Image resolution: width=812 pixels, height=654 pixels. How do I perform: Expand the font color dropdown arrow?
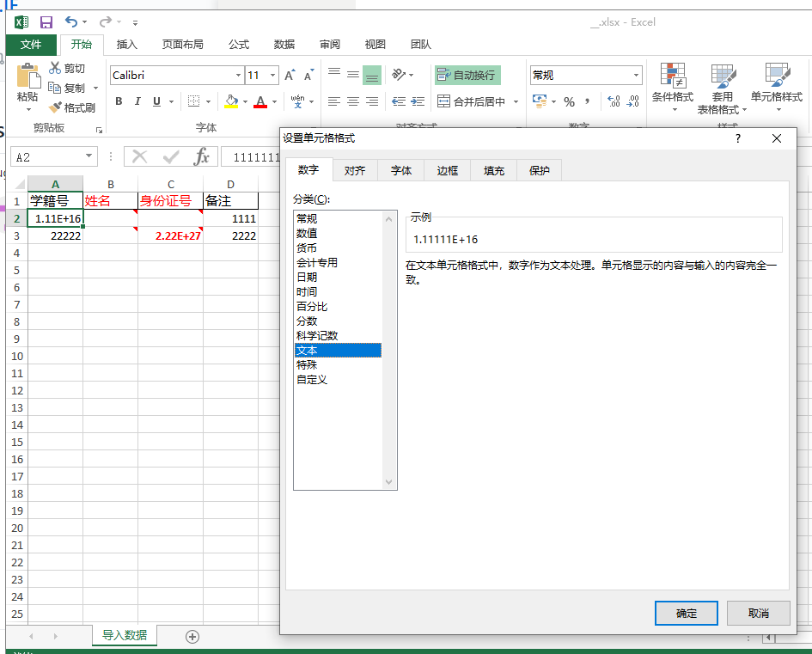tap(274, 101)
